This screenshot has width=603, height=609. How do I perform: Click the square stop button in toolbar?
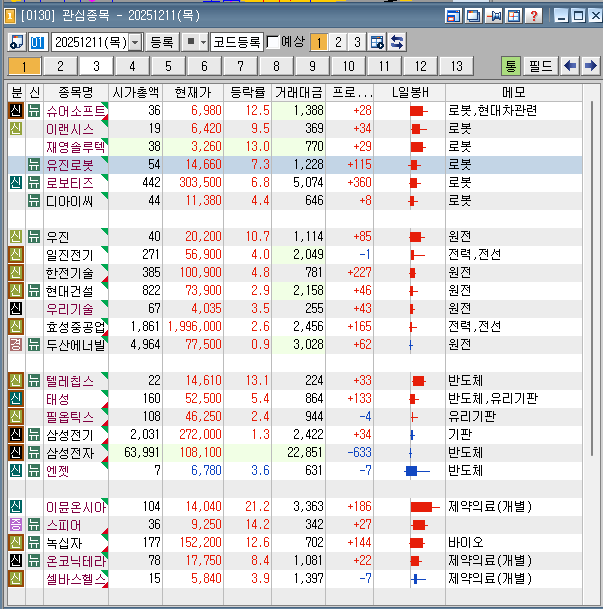[191, 42]
